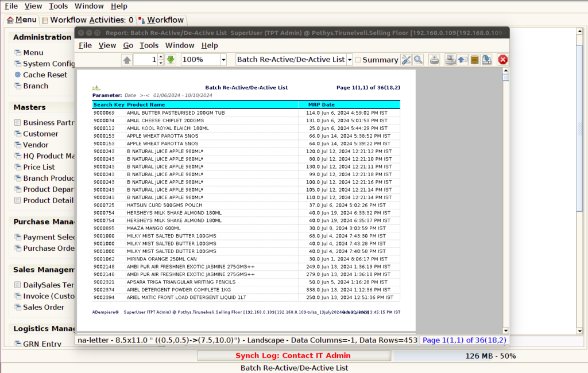Click the 126 MB - 50% memory bar
The image size is (588, 373).
click(490, 356)
